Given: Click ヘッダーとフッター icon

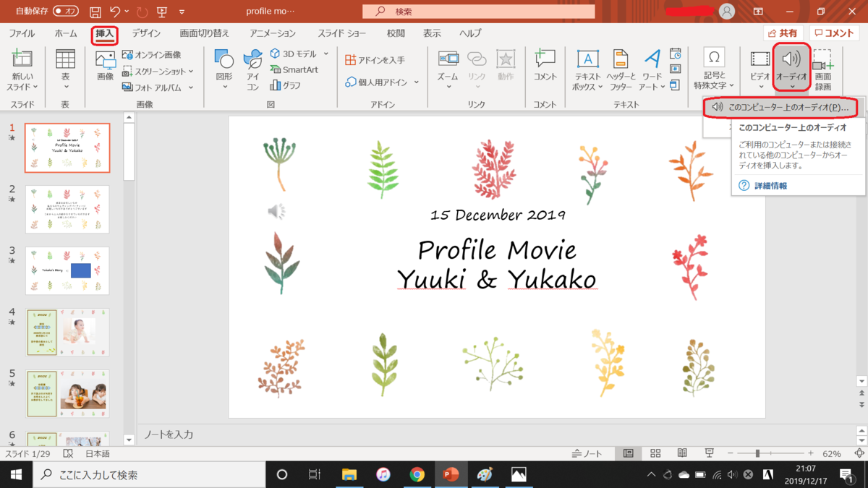Looking at the screenshot, I should point(620,69).
